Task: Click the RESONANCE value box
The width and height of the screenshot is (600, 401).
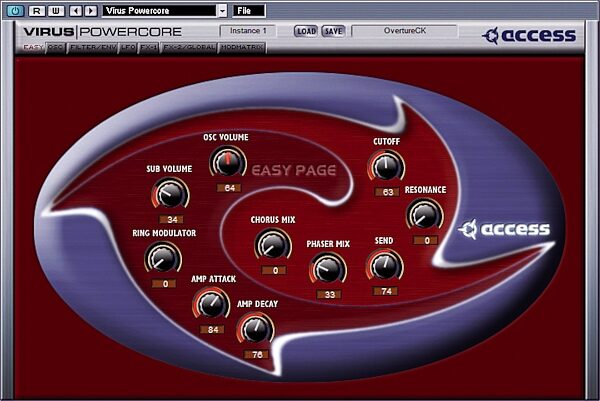Action: coord(426,241)
